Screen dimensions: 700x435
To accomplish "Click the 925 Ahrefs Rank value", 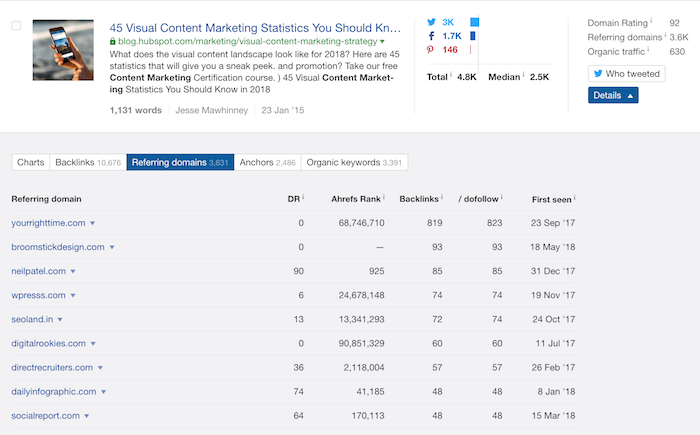I will pos(377,271).
